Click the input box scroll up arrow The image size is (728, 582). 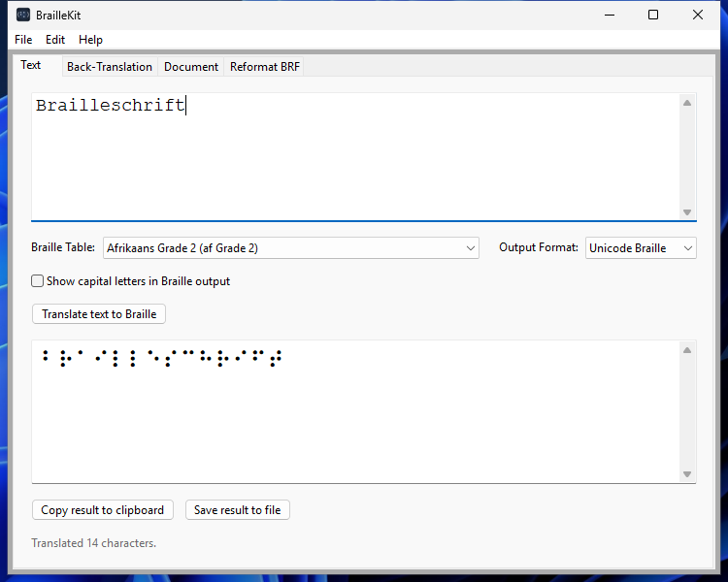687,103
